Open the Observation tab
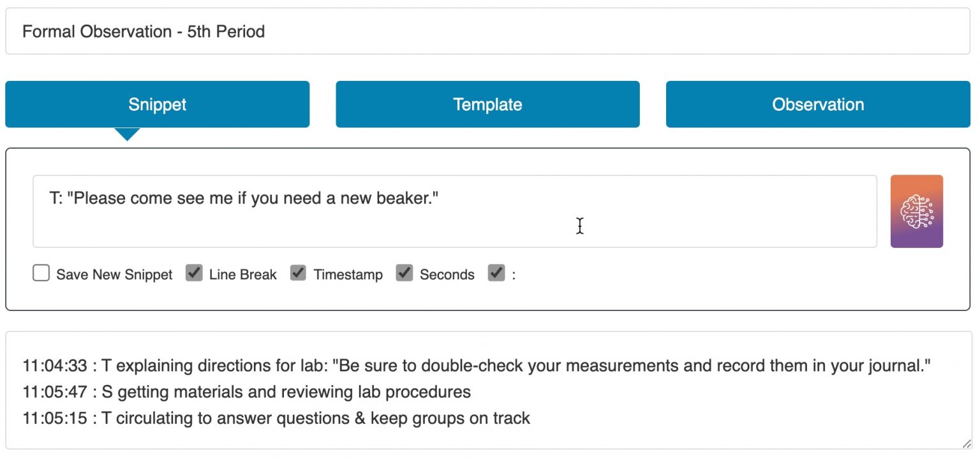This screenshot has width=980, height=459. [817, 104]
